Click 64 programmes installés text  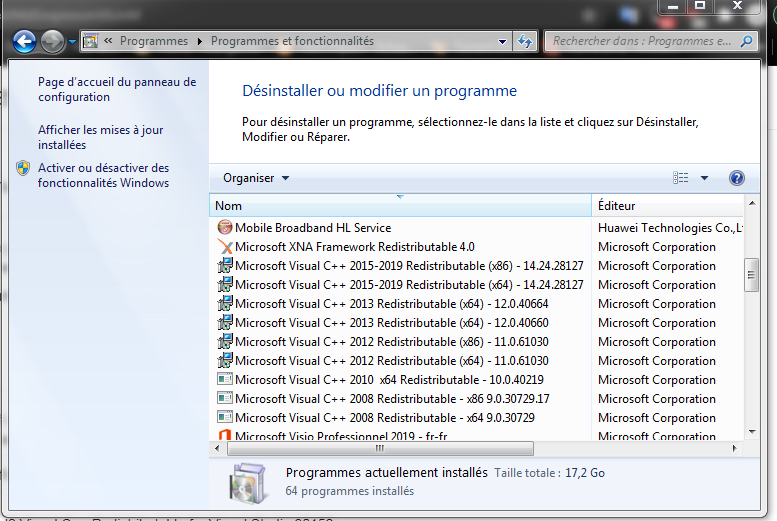pos(349,491)
